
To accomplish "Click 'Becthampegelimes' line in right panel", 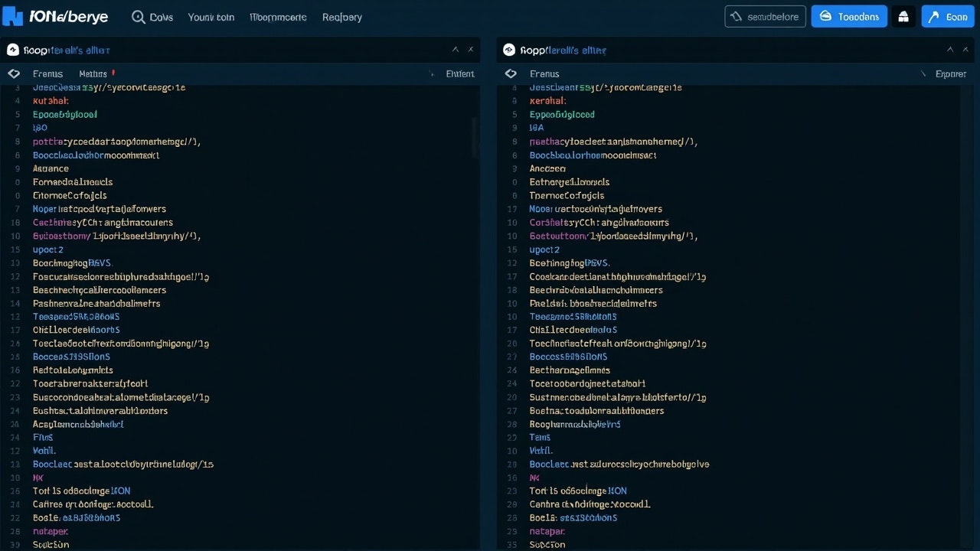I will click(x=570, y=370).
